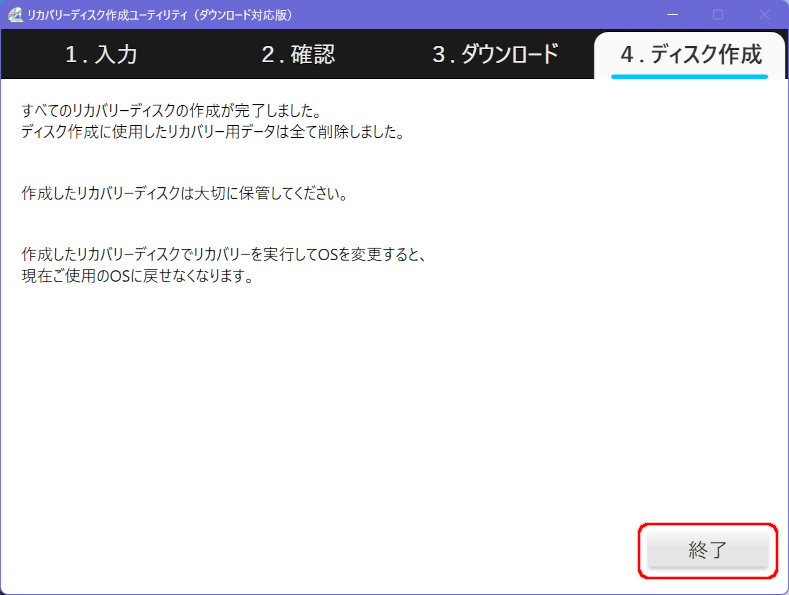Close the recovery disk utility window
Image resolution: width=789 pixels, height=595 pixels.
(764, 15)
